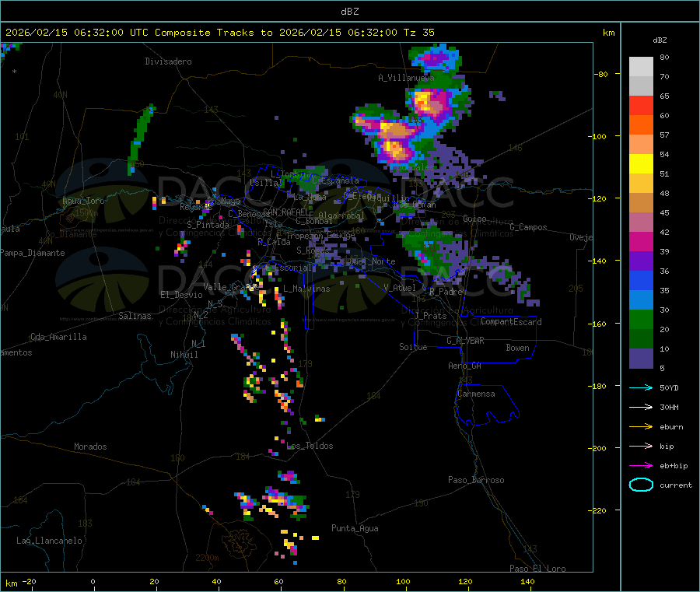The image size is (700, 592).
Task: Click the 'current' legend label
Action: click(676, 485)
